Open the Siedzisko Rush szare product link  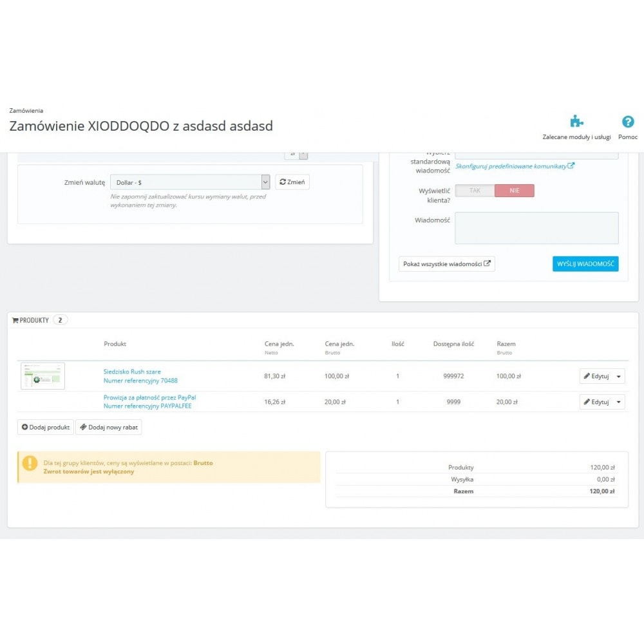132,372
